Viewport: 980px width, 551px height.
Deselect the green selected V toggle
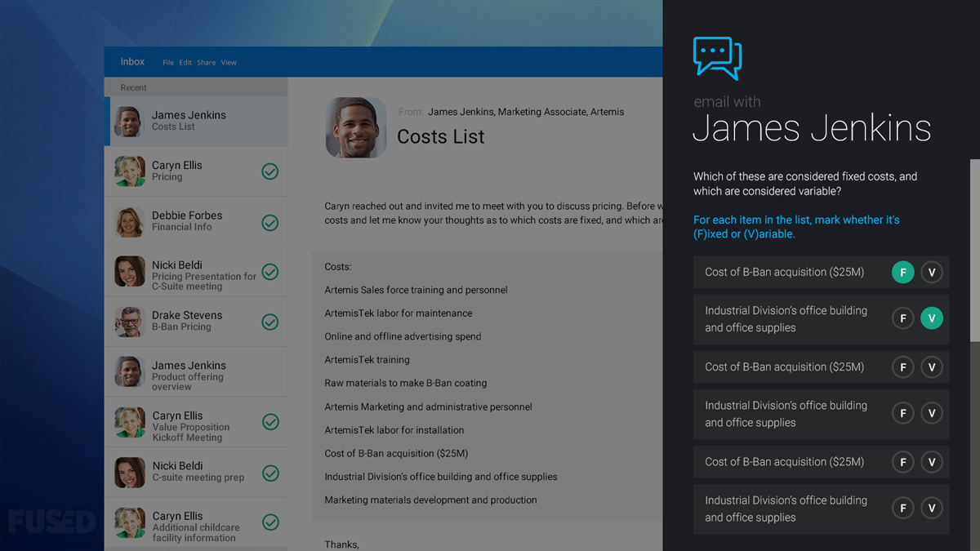point(932,318)
